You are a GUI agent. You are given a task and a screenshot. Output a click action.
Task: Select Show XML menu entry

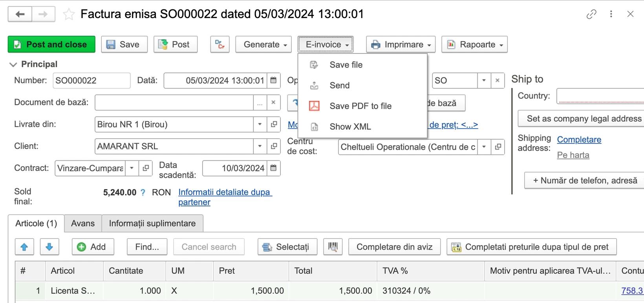(362, 127)
